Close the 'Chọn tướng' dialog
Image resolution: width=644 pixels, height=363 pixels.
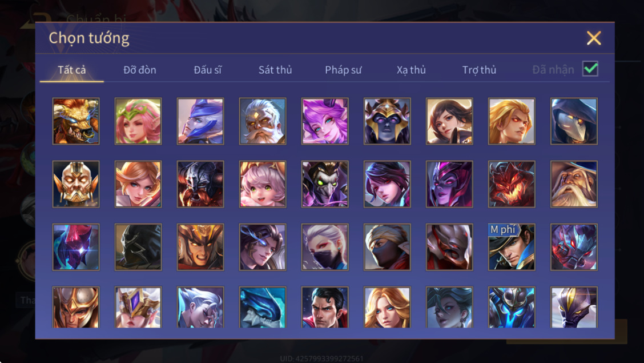pos(594,38)
